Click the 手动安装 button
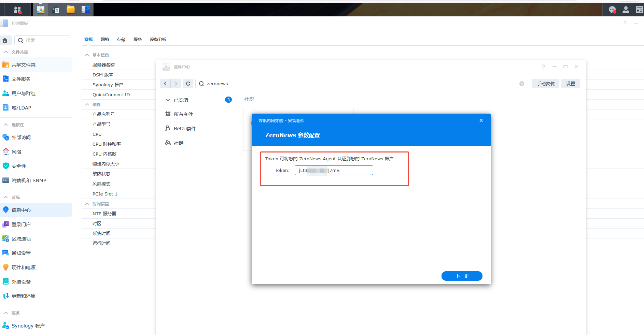The width and height of the screenshot is (644, 335). point(545,84)
